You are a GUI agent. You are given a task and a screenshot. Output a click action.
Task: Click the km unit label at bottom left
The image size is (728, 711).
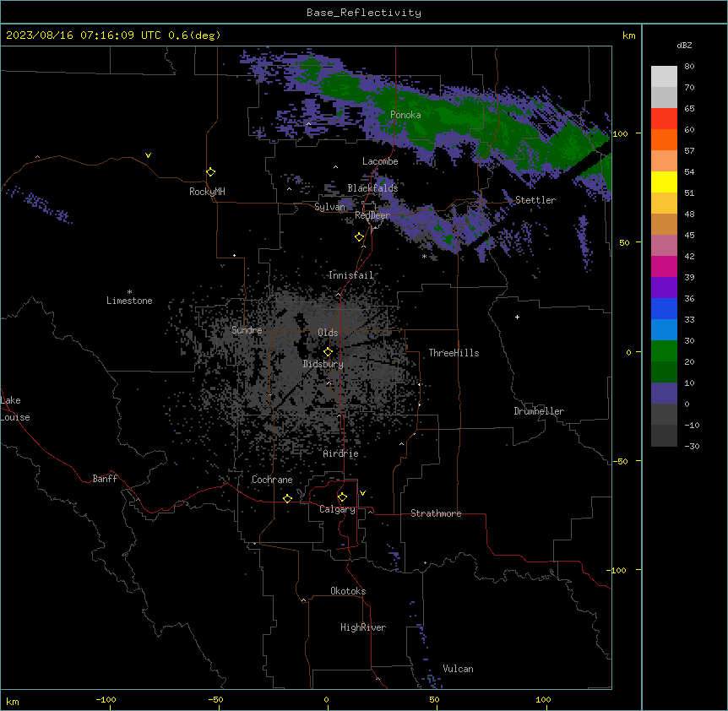pos(13,701)
